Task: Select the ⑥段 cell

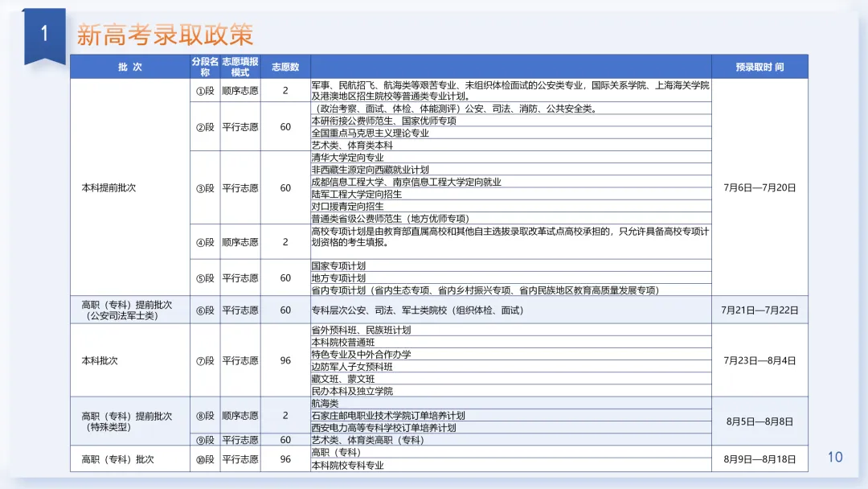Action: 205,310
